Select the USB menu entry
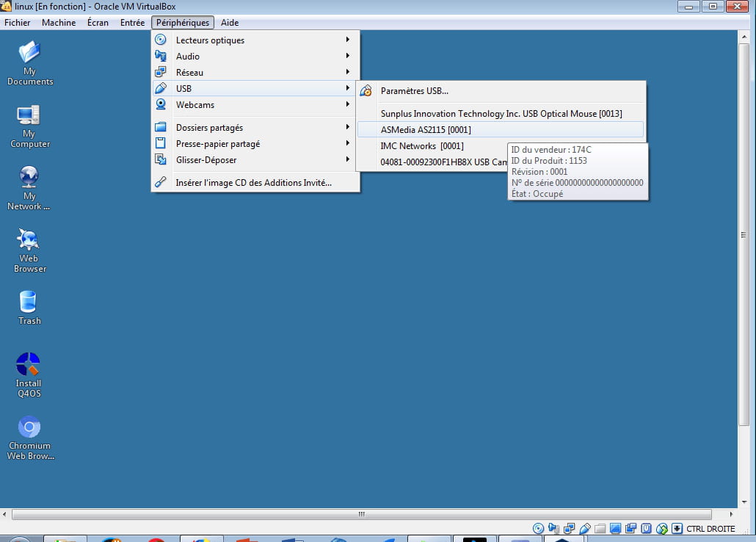756x542 pixels. [x=255, y=88]
